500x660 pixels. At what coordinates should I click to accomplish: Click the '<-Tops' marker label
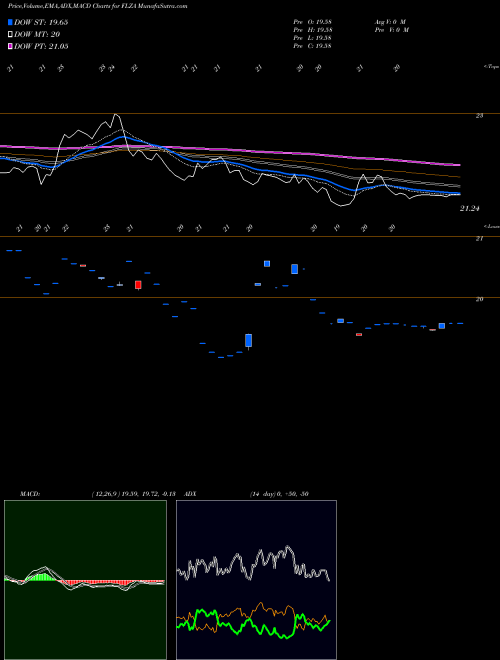491,67
